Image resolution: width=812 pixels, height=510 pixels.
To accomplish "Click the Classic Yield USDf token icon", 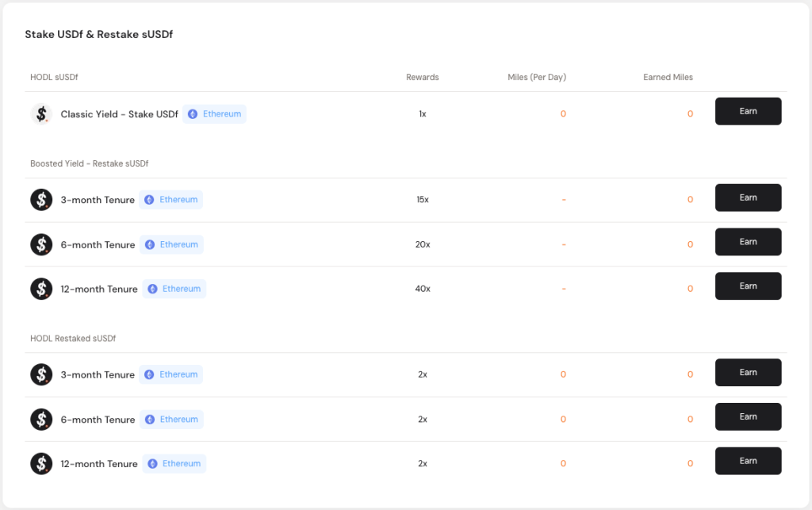I will (41, 114).
